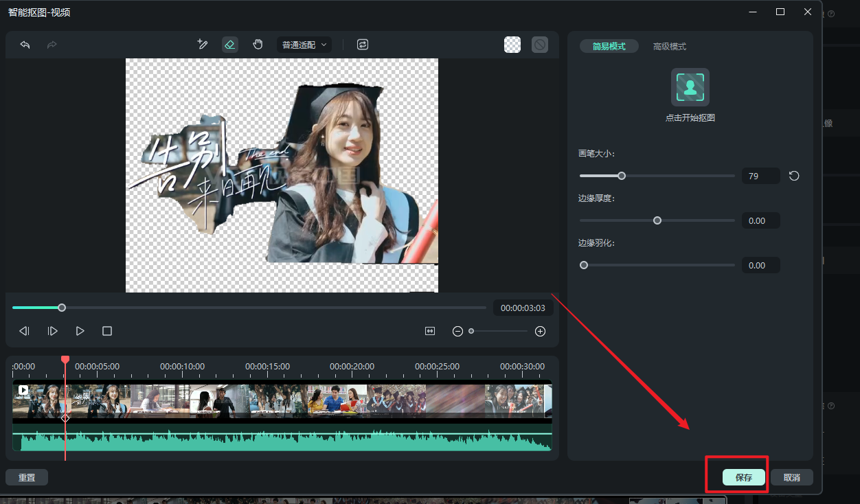Click the start cutout portrait icon
This screenshot has width=860, height=504.
[x=690, y=87]
